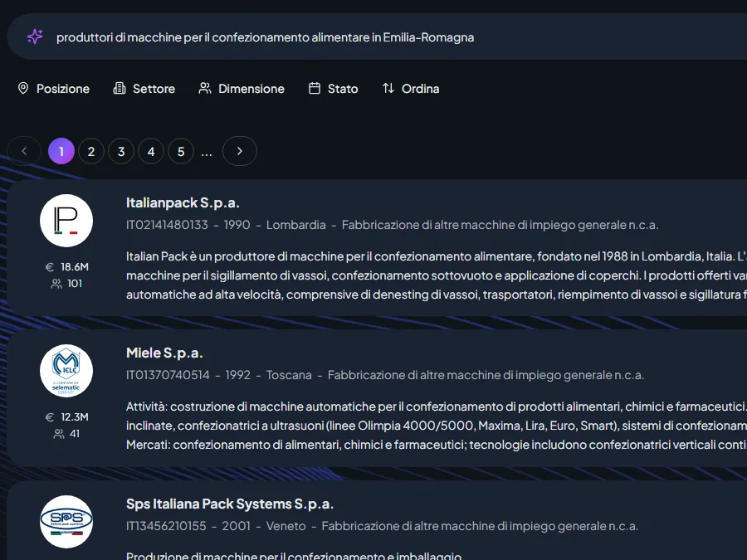Image resolution: width=747 pixels, height=560 pixels.
Task: Click the founding year 2001
Action: pos(236,526)
